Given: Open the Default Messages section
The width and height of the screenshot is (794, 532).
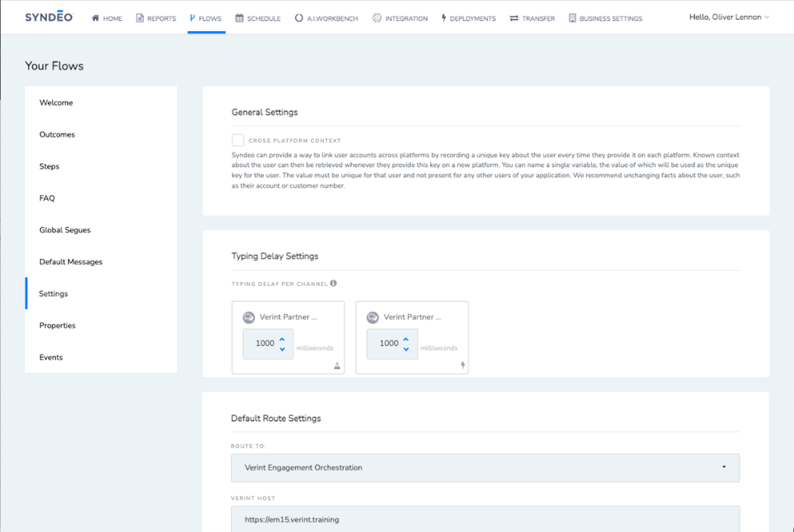Looking at the screenshot, I should 70,262.
